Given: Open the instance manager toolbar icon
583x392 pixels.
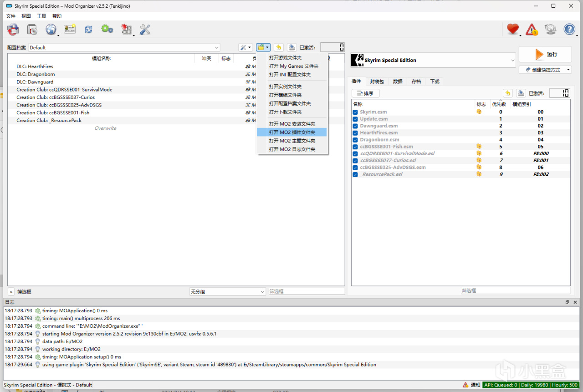Looking at the screenshot, I should coord(13,30).
